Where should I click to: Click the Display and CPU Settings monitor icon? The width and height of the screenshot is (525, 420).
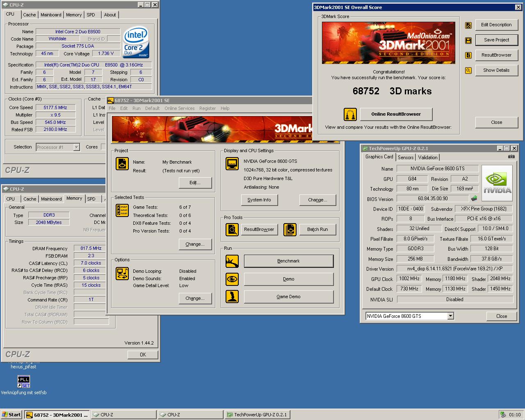coord(232,164)
